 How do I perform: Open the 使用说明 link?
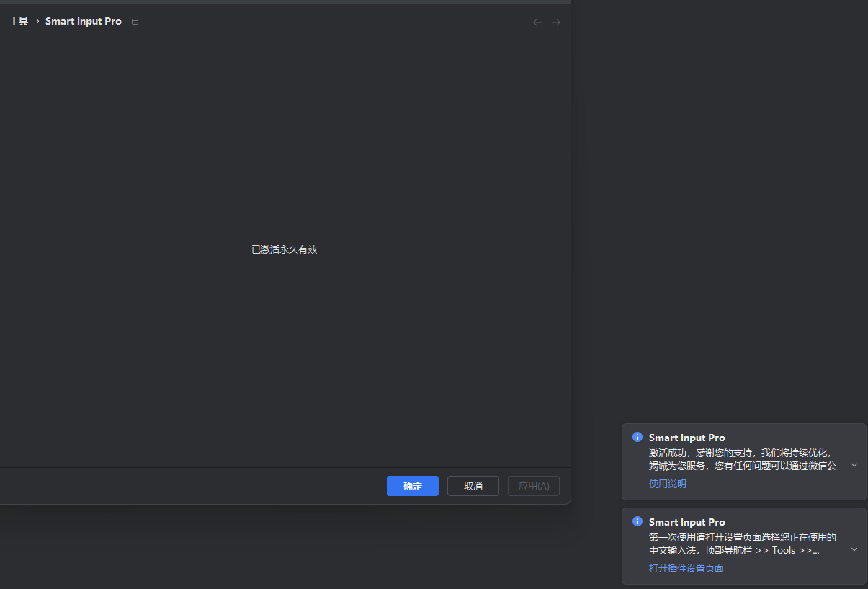point(668,484)
